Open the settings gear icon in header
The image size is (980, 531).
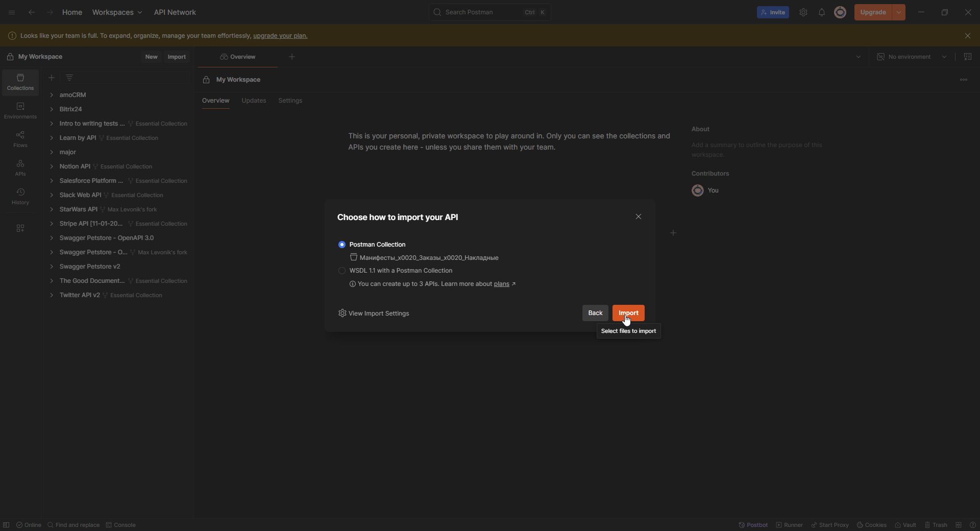pyautogui.click(x=803, y=12)
